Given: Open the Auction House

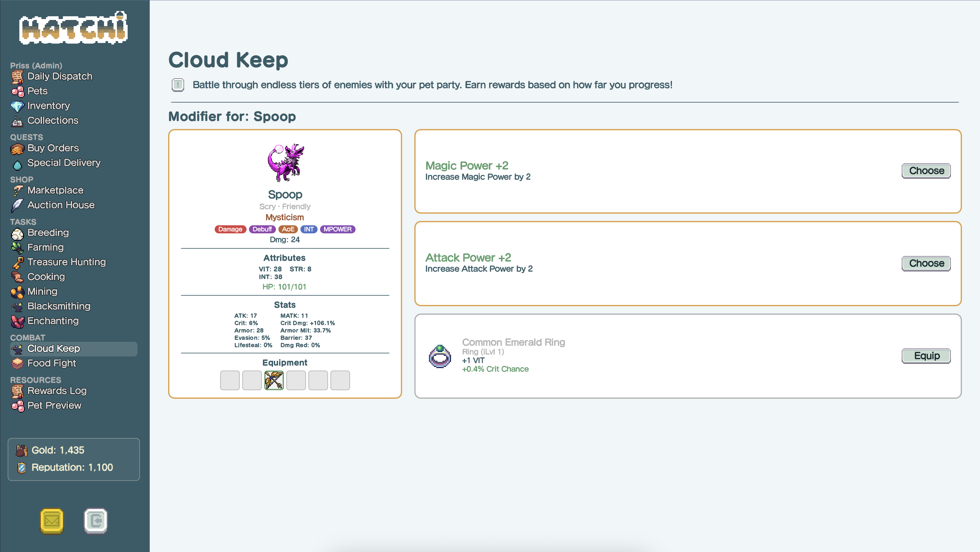Looking at the screenshot, I should (61, 205).
